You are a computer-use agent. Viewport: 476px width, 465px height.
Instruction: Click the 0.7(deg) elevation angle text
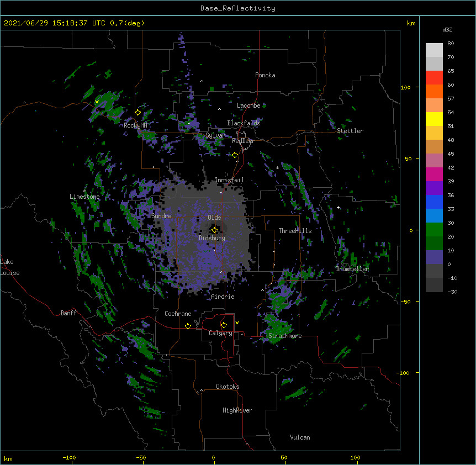[x=127, y=23]
